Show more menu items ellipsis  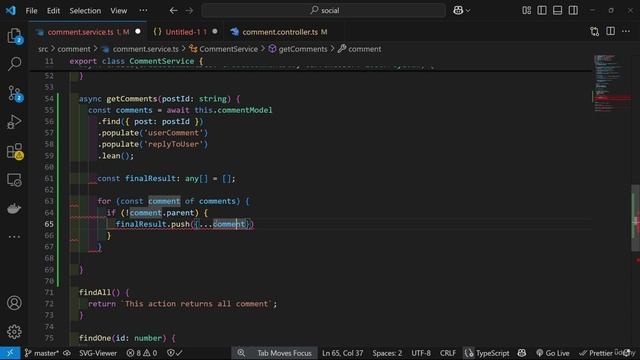click(x=143, y=11)
